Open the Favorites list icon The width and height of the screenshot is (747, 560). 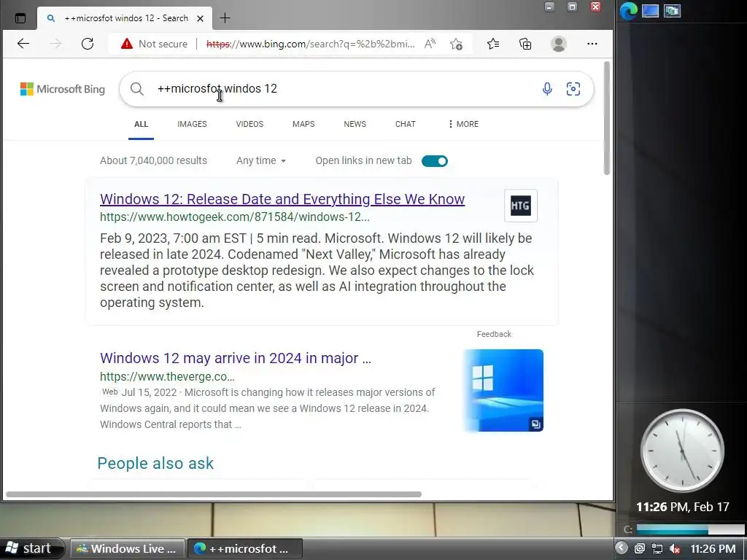point(493,44)
